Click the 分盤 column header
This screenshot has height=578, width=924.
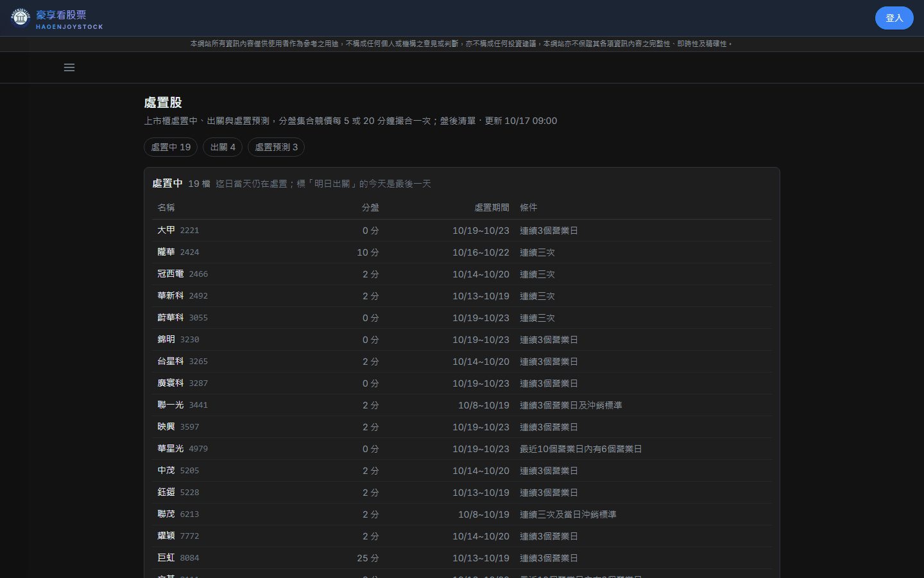tap(370, 207)
